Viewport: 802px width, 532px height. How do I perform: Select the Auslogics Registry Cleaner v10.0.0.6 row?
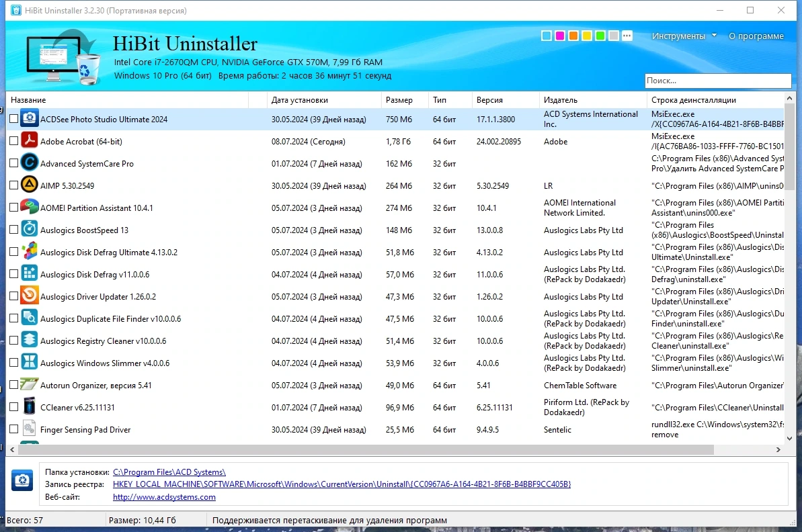[x=395, y=341]
